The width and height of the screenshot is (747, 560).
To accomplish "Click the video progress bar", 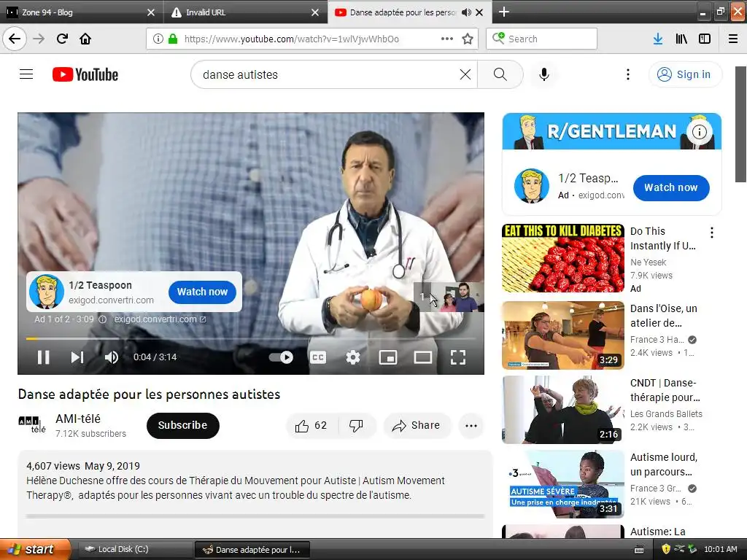I will [251, 338].
